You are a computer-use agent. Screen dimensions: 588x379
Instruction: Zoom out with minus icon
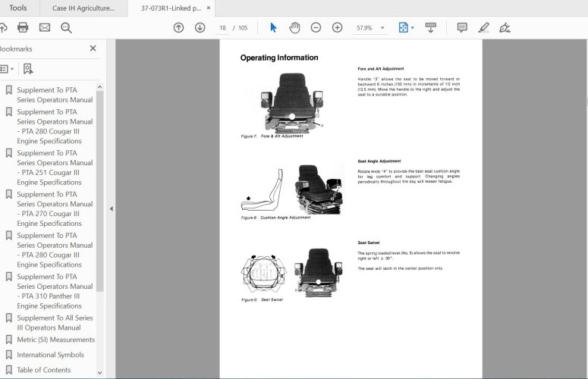tap(316, 28)
